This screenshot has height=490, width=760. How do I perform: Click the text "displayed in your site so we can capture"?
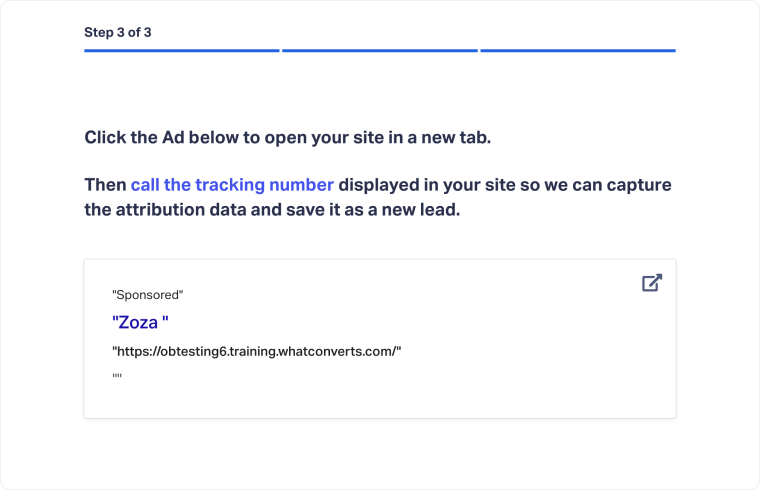505,185
